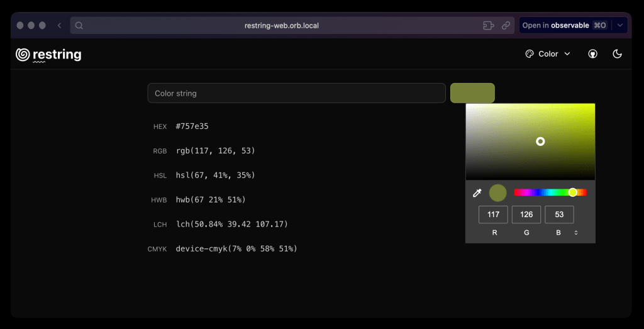Click the B value field showing 53
The width and height of the screenshot is (644, 329).
pyautogui.click(x=559, y=215)
